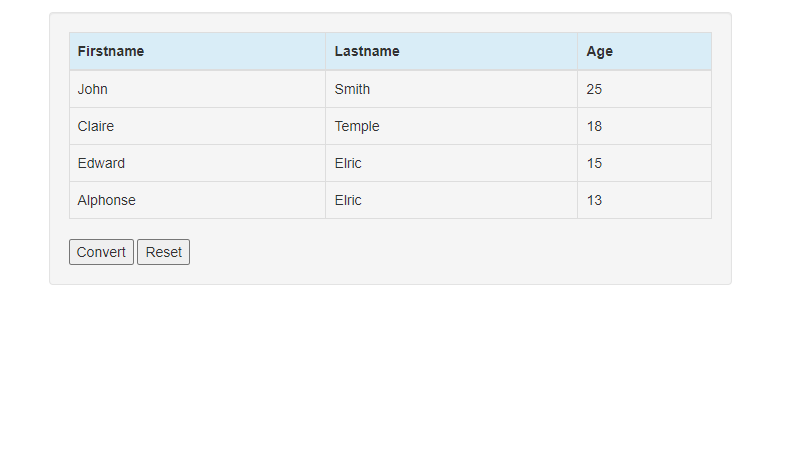Click the John firstname cell
The image size is (797, 465).
point(197,89)
